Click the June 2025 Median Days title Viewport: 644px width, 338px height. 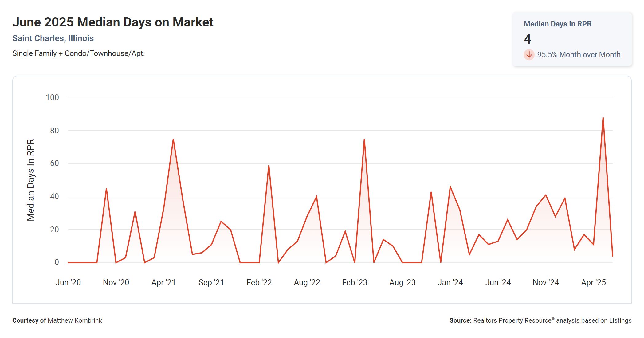(x=113, y=22)
